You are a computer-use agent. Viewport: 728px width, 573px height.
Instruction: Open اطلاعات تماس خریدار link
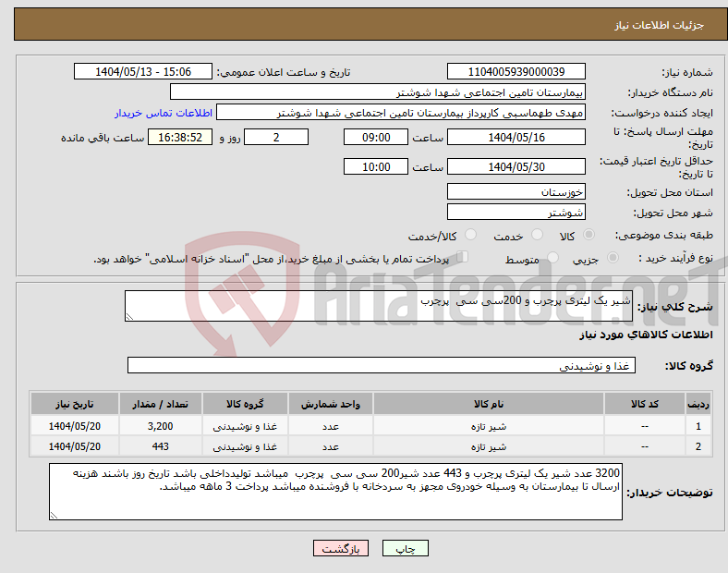click(x=164, y=113)
